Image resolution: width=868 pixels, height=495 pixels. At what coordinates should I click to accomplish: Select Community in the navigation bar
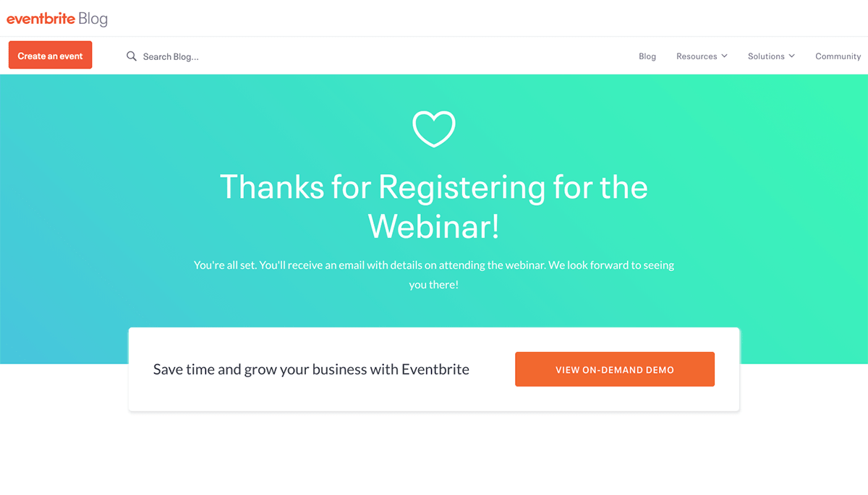[x=838, y=56]
